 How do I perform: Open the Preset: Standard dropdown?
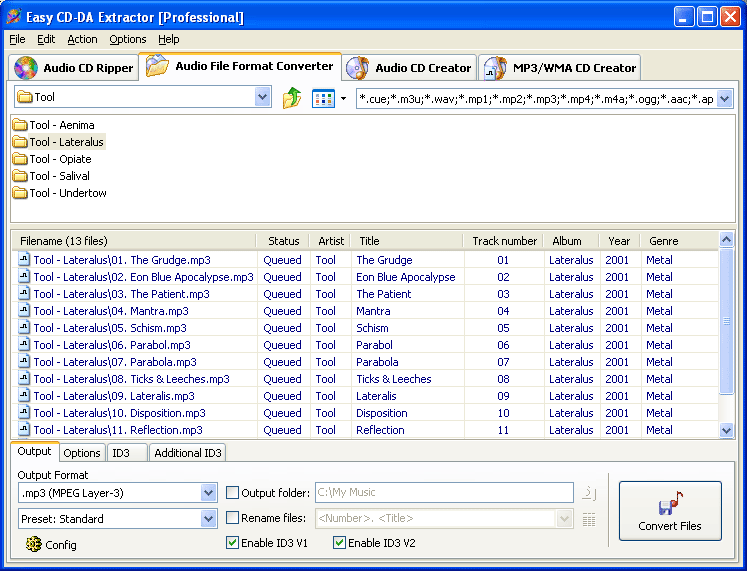[x=208, y=518]
